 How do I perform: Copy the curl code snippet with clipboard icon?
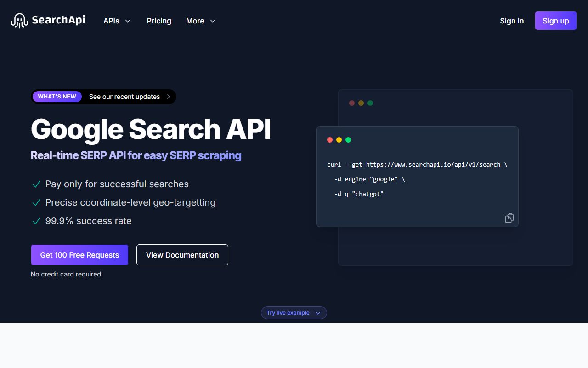click(x=509, y=218)
